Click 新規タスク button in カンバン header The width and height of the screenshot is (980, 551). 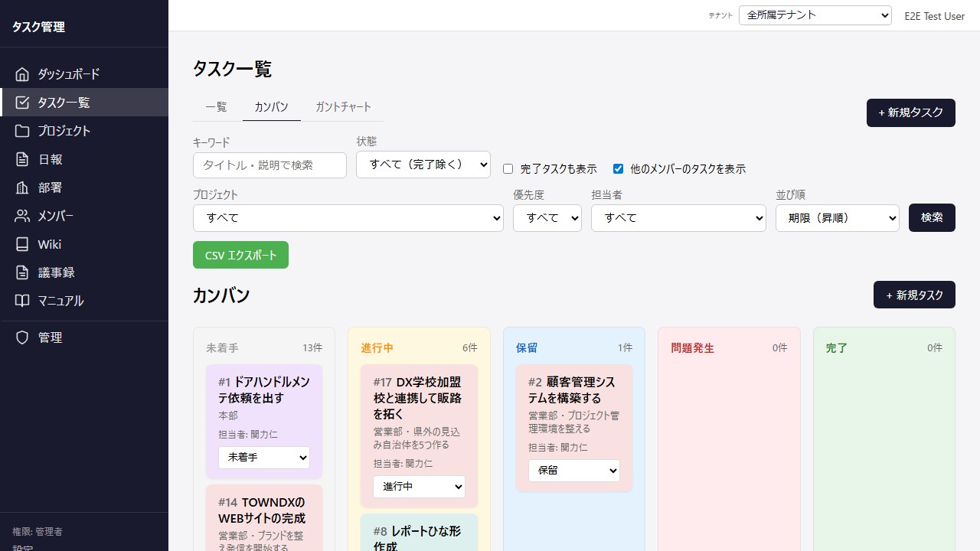(914, 295)
